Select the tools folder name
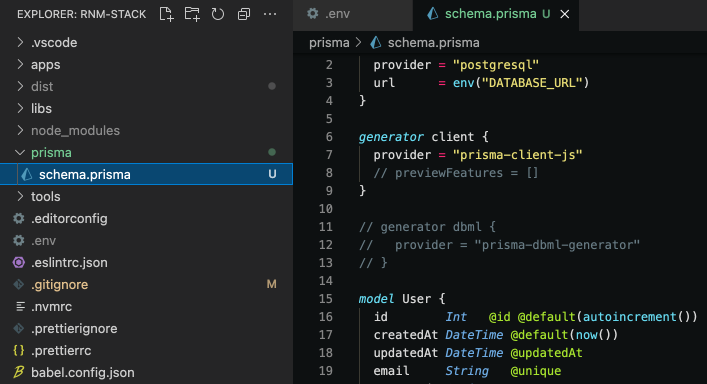The image size is (707, 384). pyautogui.click(x=46, y=197)
